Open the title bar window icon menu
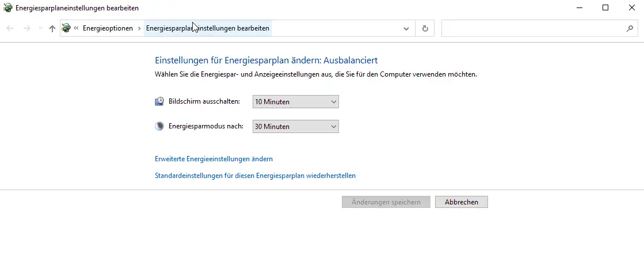 [x=7, y=8]
